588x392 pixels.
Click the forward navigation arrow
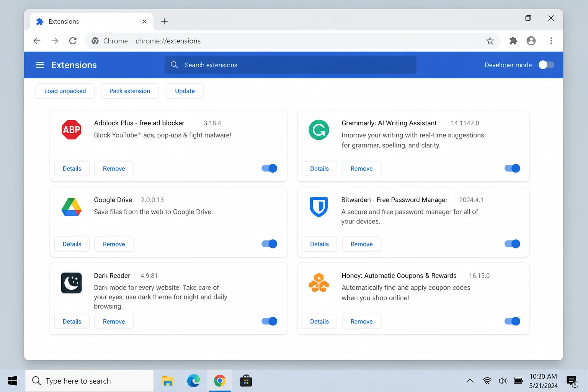(x=55, y=41)
